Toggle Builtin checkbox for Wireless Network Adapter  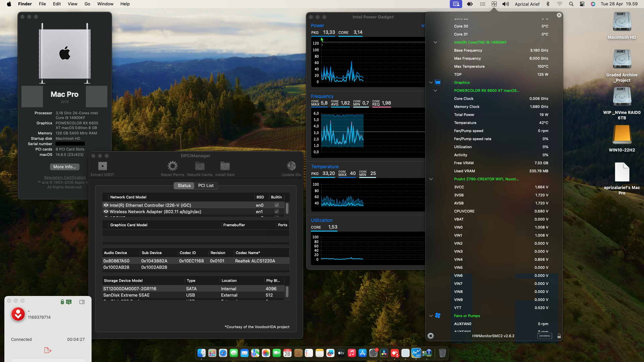tap(276, 212)
